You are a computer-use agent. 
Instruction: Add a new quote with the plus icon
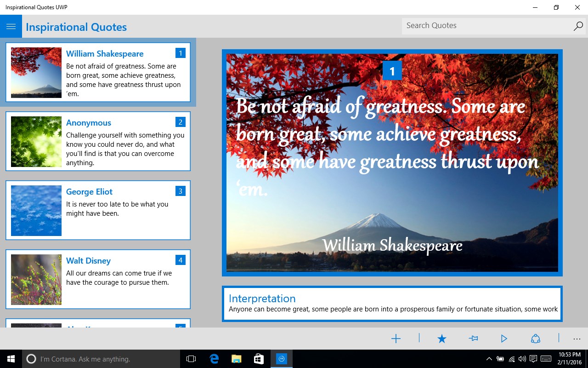(x=396, y=339)
